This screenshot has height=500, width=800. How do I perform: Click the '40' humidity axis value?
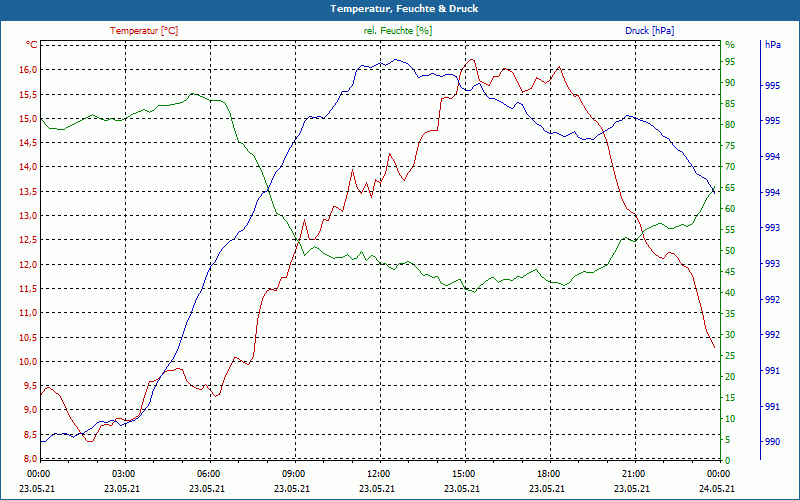730,293
